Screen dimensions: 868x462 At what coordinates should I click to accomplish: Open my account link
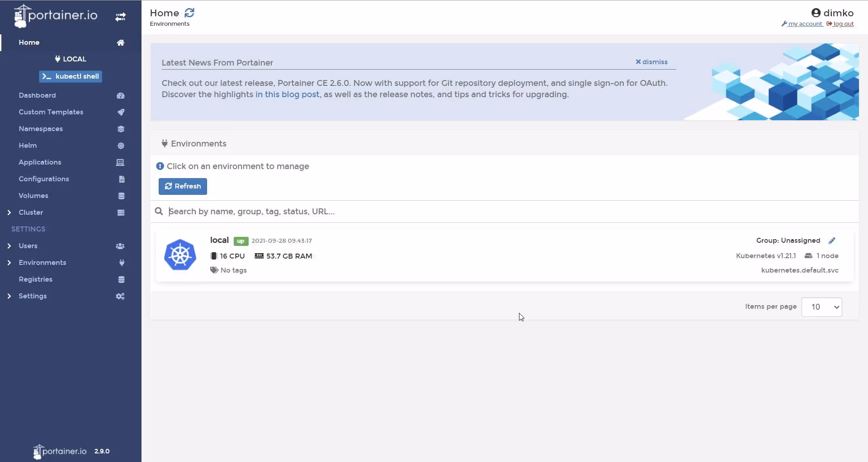[802, 24]
